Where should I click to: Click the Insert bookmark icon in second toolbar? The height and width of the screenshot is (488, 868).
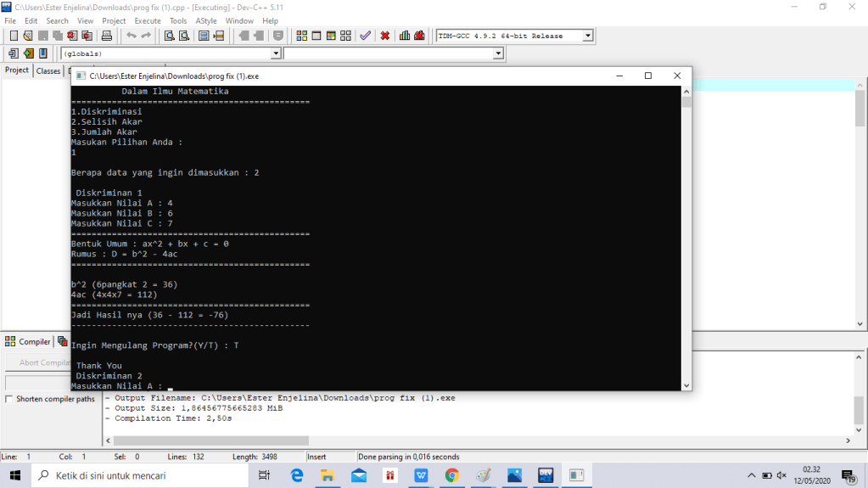(13, 53)
